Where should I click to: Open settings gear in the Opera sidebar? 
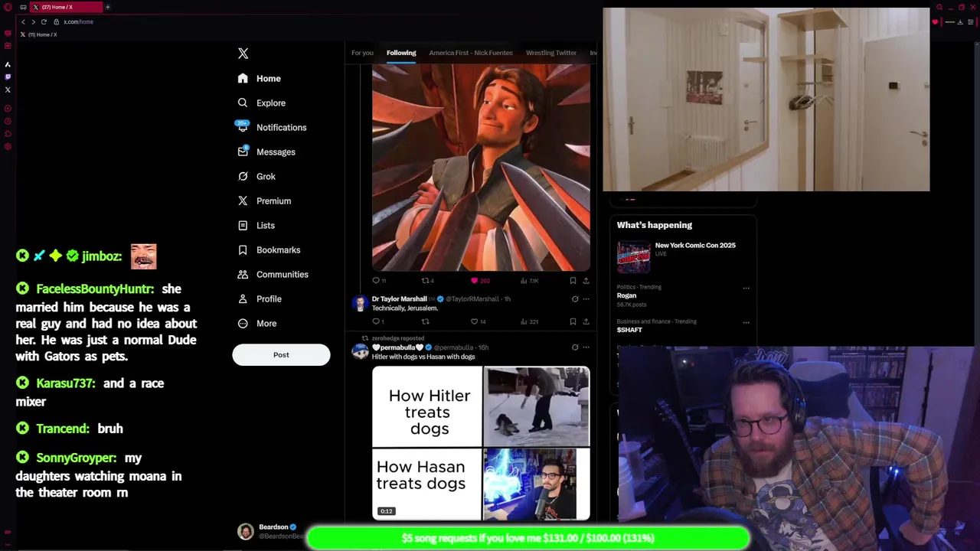(x=8, y=147)
